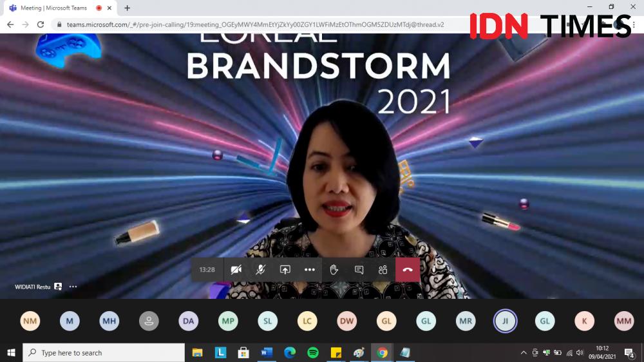Open Sticky Notes from the taskbar

tap(336, 352)
